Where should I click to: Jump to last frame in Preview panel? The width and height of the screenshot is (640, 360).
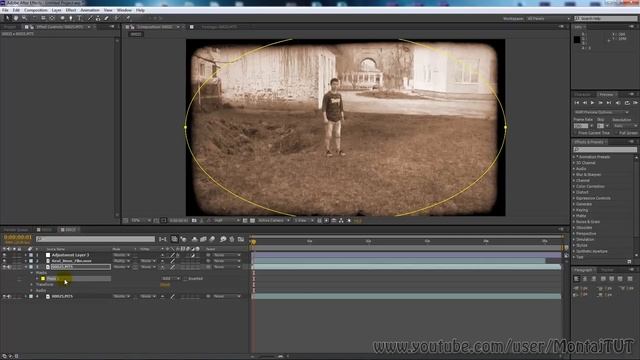click(x=609, y=103)
